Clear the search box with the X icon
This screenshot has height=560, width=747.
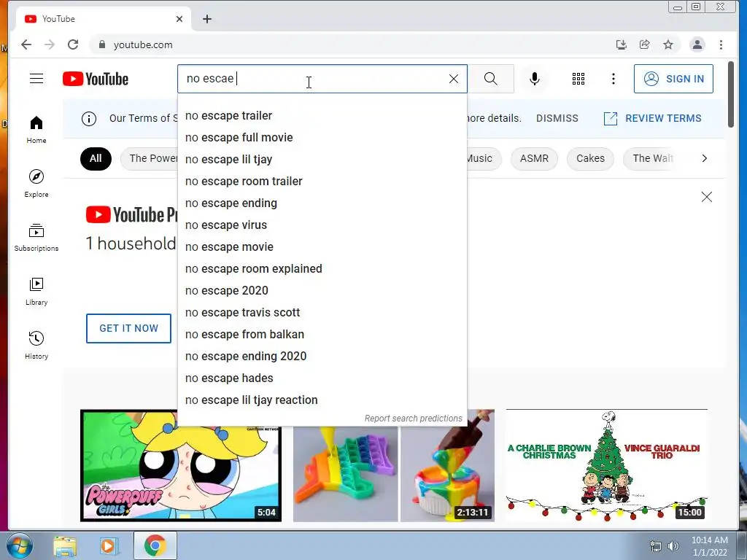(x=454, y=79)
